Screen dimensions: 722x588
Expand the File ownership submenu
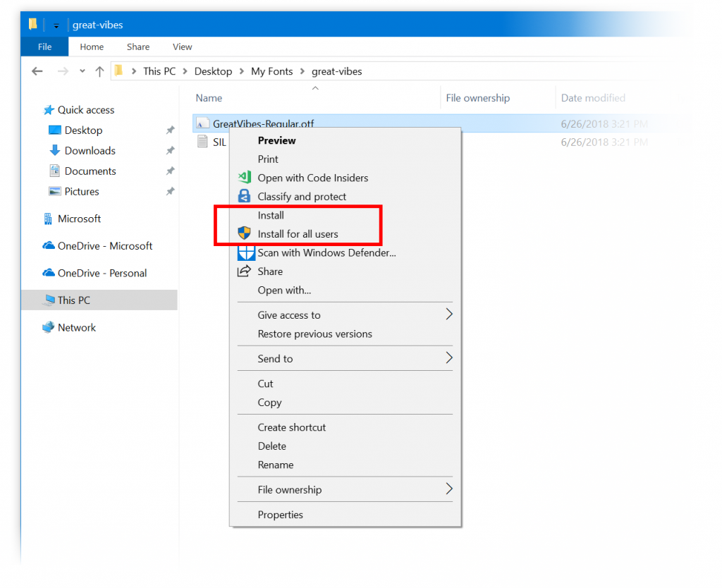[448, 490]
